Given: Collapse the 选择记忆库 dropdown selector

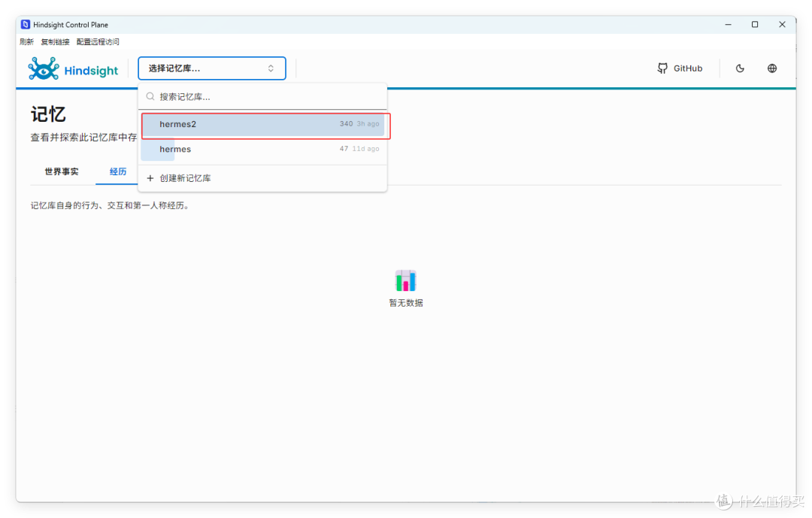Looking at the screenshot, I should 212,68.
